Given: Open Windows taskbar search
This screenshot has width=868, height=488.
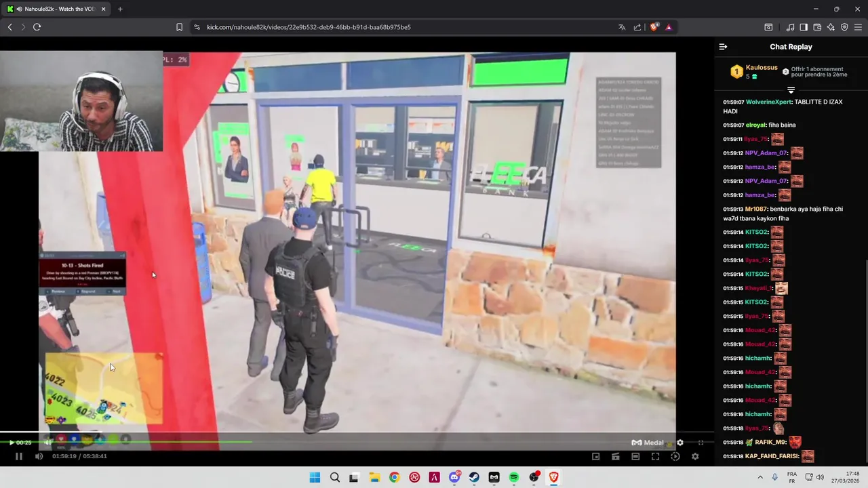Looking at the screenshot, I should pos(334,477).
